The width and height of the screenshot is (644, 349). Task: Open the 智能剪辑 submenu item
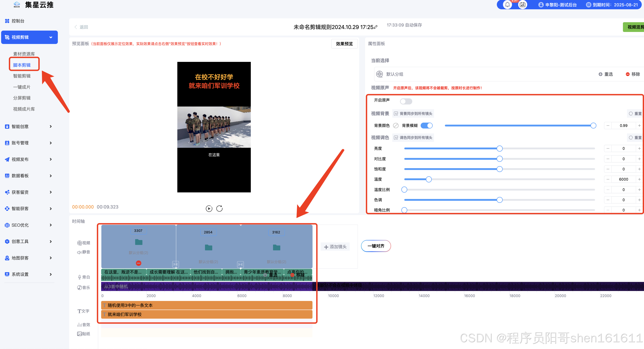22,76
